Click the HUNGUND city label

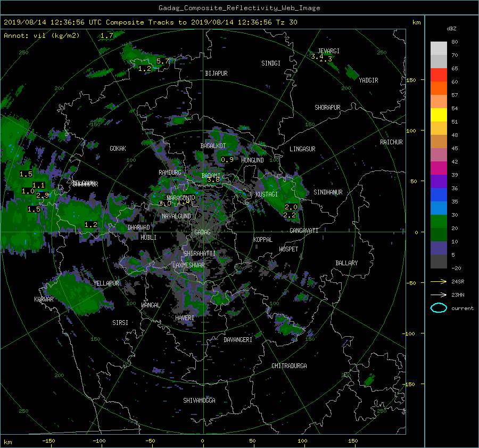tap(252, 160)
